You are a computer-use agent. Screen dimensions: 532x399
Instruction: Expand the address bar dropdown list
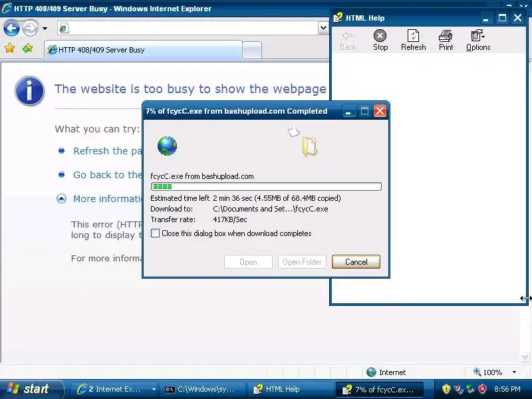pyautogui.click(x=323, y=28)
